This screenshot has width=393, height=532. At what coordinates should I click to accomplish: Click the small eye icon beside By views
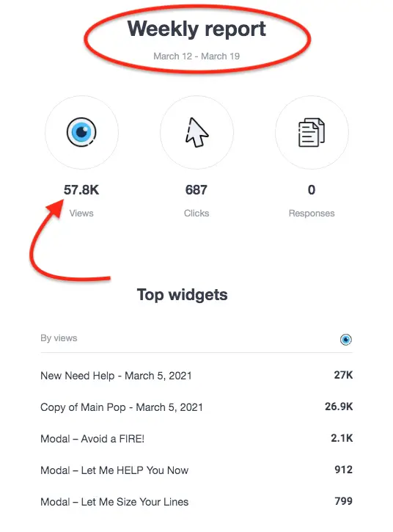[346, 339]
